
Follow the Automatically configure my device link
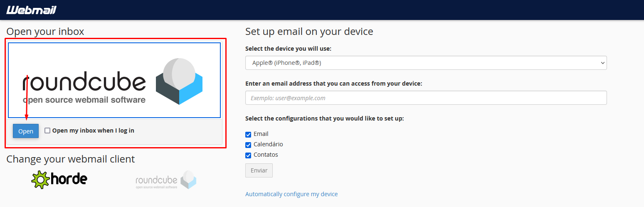tap(291, 194)
